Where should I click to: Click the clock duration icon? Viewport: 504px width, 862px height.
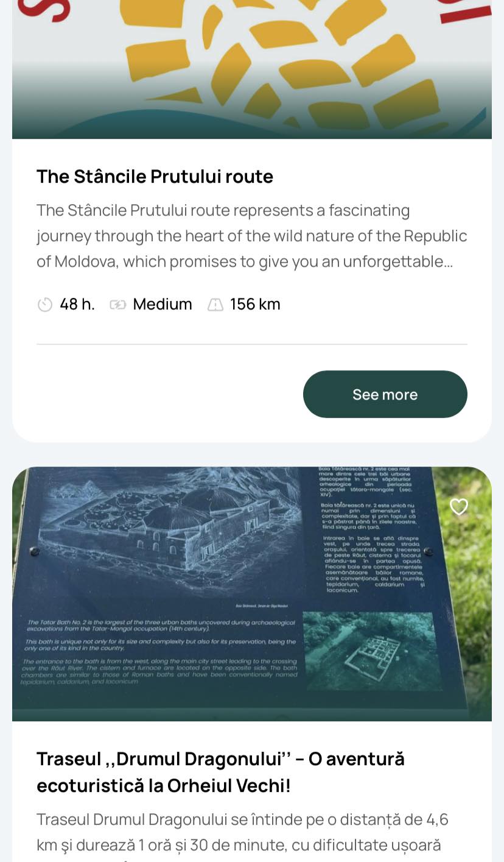point(45,305)
